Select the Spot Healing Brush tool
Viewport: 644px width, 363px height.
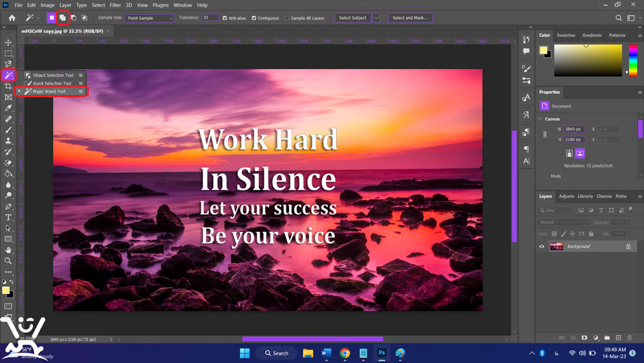(8, 119)
